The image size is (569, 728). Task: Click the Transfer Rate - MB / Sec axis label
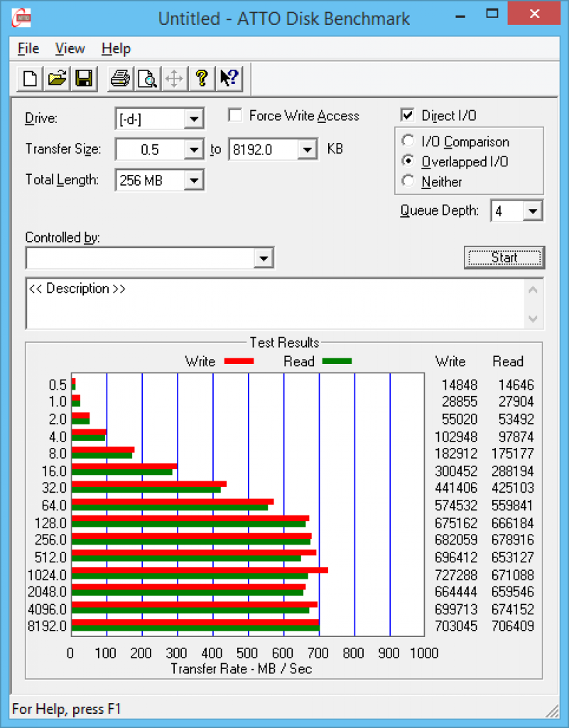coord(242,668)
